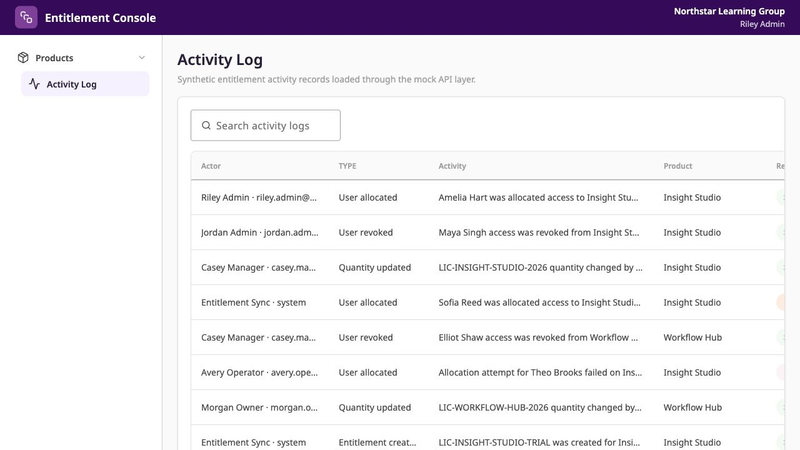Open the Products sidebar section
The image size is (800, 450).
[x=82, y=58]
